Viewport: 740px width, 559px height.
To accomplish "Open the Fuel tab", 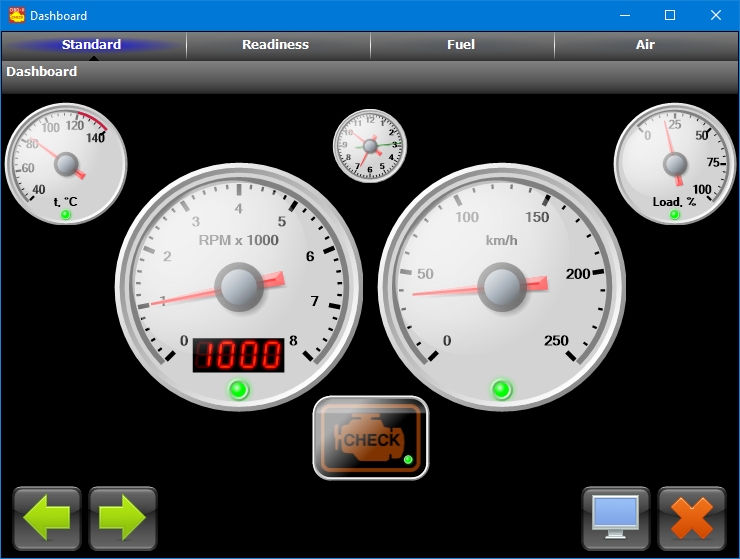I will pyautogui.click(x=461, y=45).
